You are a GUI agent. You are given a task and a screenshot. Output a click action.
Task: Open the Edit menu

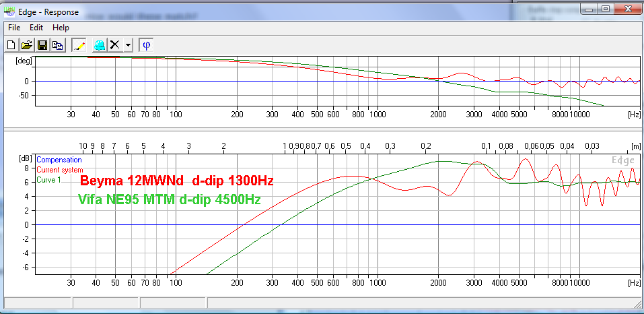(36, 28)
